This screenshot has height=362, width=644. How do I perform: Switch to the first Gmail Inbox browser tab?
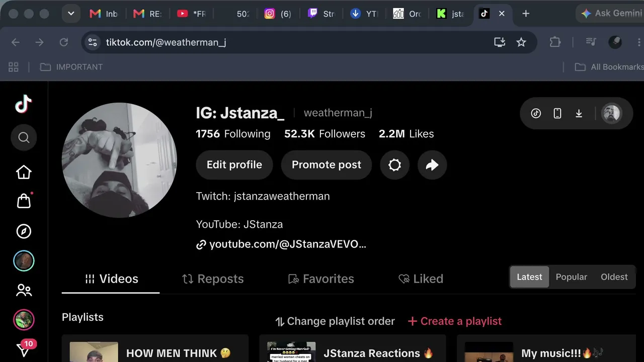click(104, 14)
